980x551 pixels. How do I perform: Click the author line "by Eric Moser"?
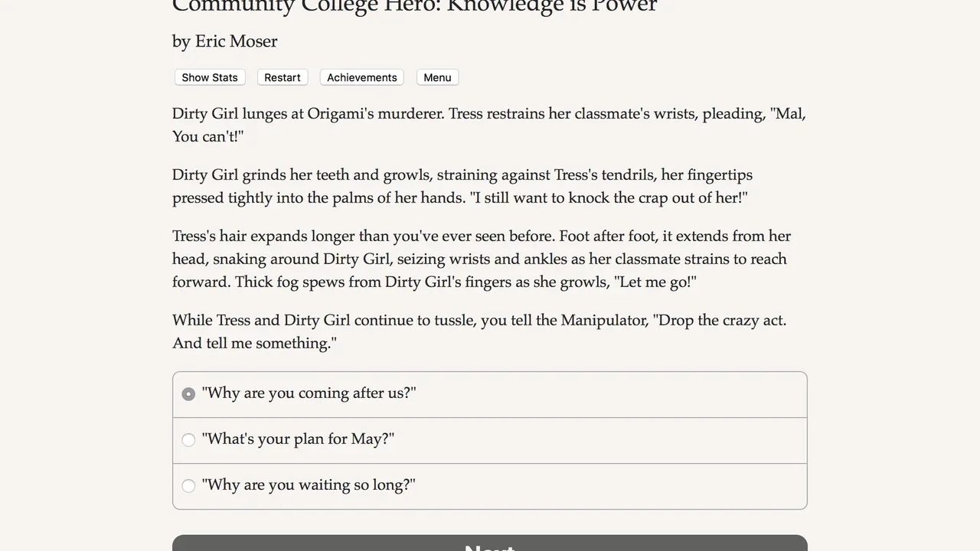pos(225,41)
